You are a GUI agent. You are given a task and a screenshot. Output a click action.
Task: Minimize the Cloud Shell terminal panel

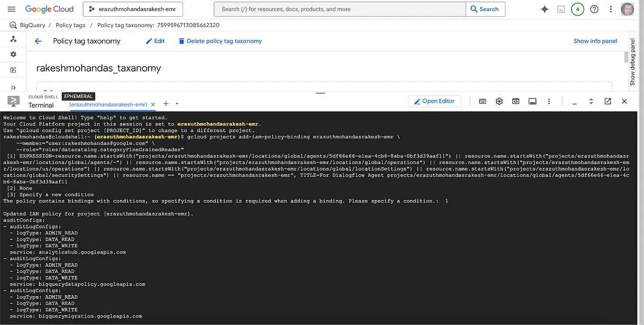click(x=574, y=102)
